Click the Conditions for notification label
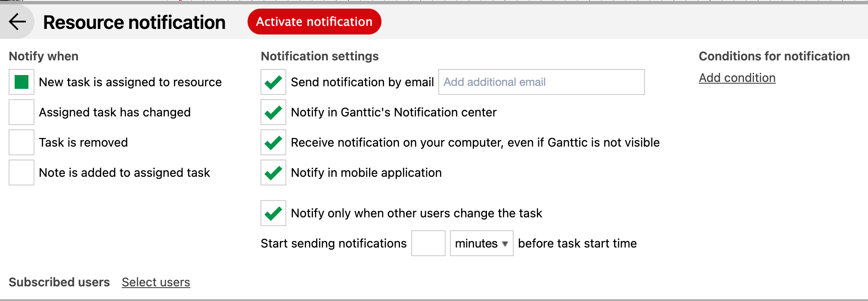This screenshot has width=868, height=301. pyautogui.click(x=774, y=56)
